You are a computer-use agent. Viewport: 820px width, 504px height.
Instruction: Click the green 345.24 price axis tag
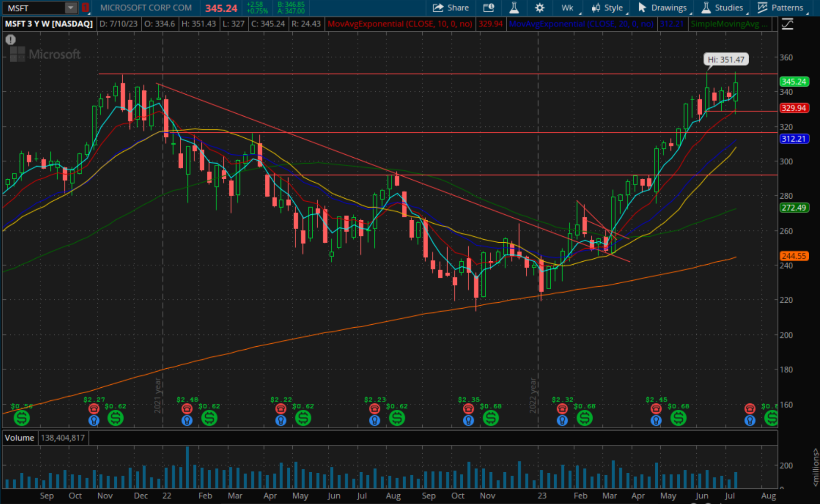pyautogui.click(x=794, y=82)
